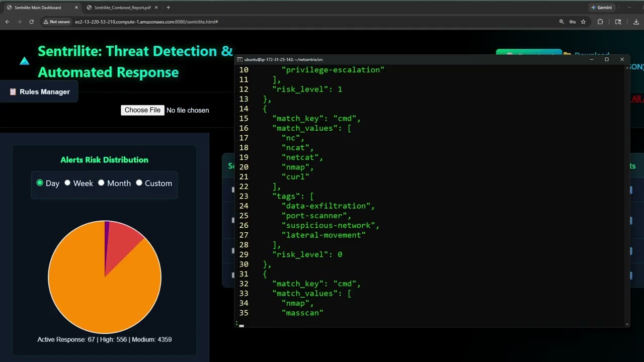Click the "masscan" value on line 35

[302, 313]
